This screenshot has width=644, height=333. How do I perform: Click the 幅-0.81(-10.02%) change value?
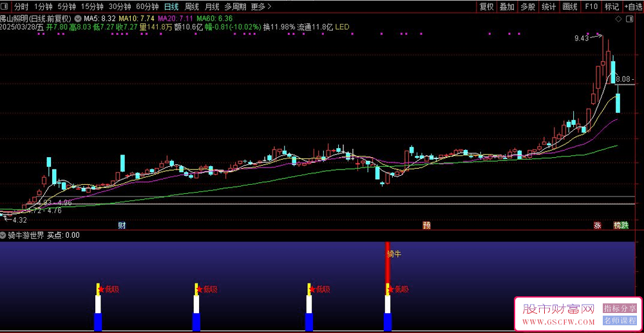click(x=232, y=27)
